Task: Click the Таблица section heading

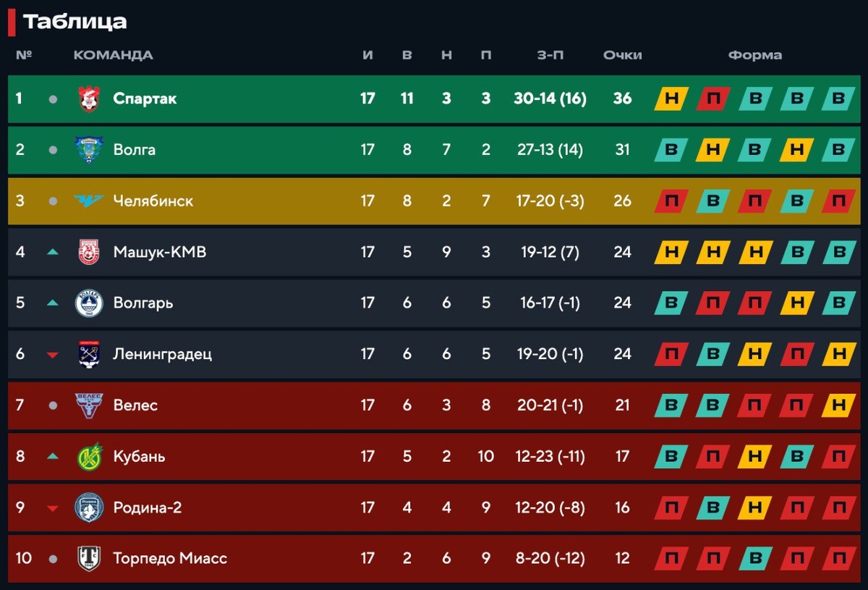Action: [x=75, y=22]
